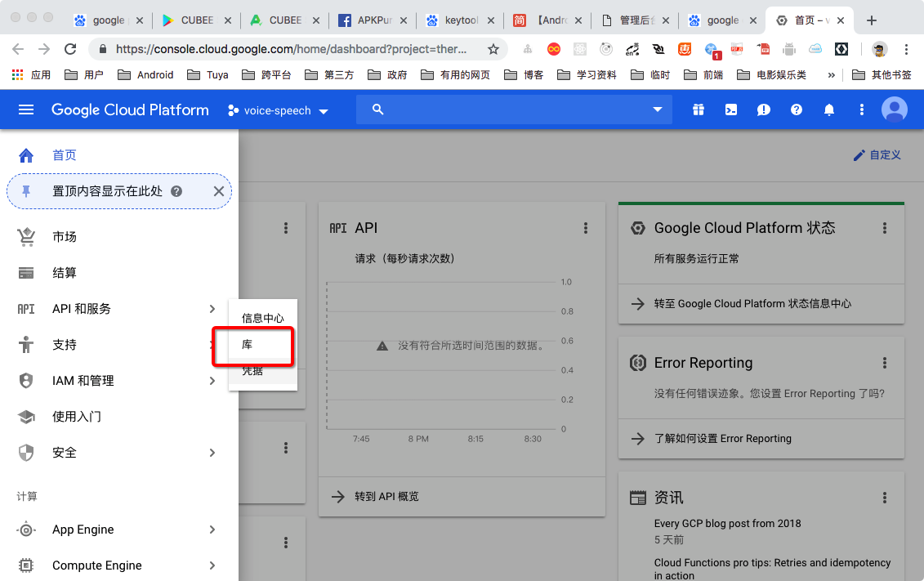
Task: Go back with the browser back arrow
Action: [18, 49]
